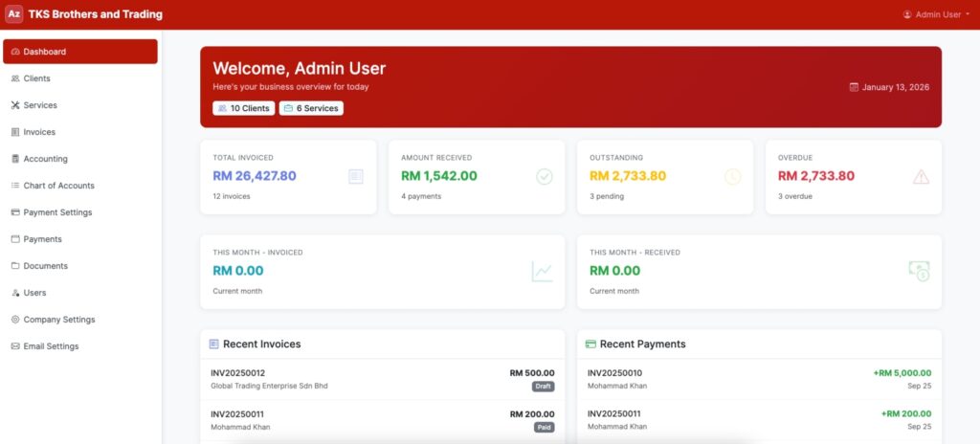Click the This Month Received cash icon
980x444 pixels.
click(x=919, y=272)
